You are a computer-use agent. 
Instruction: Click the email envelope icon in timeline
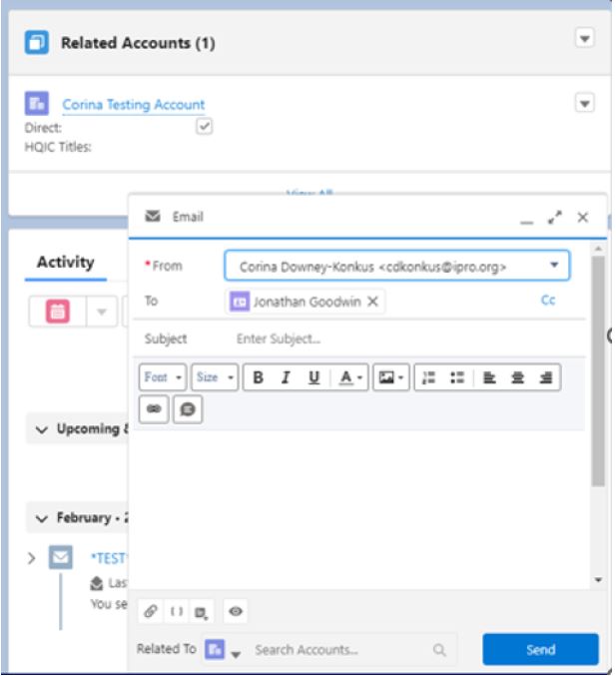(x=60, y=557)
